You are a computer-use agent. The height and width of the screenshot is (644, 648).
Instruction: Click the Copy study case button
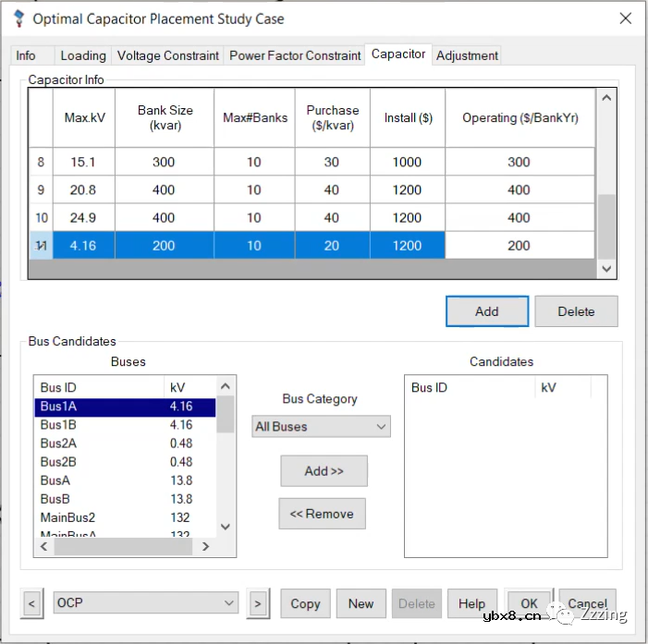coord(305,603)
